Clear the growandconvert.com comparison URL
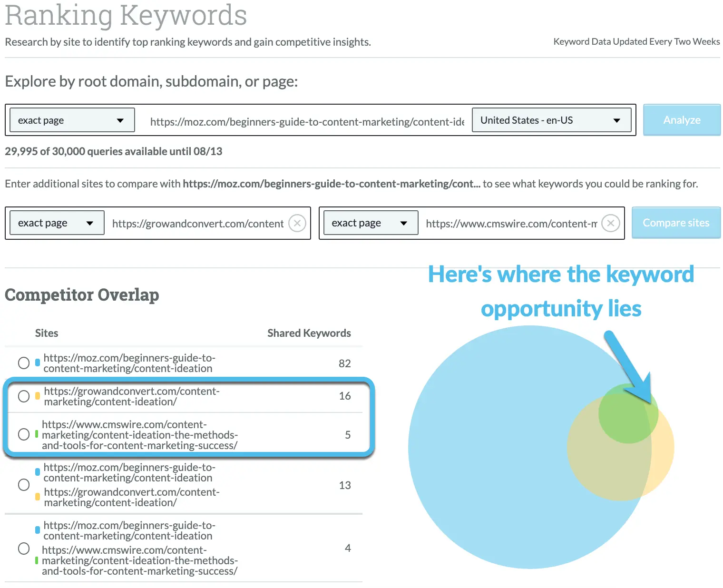 (x=297, y=223)
